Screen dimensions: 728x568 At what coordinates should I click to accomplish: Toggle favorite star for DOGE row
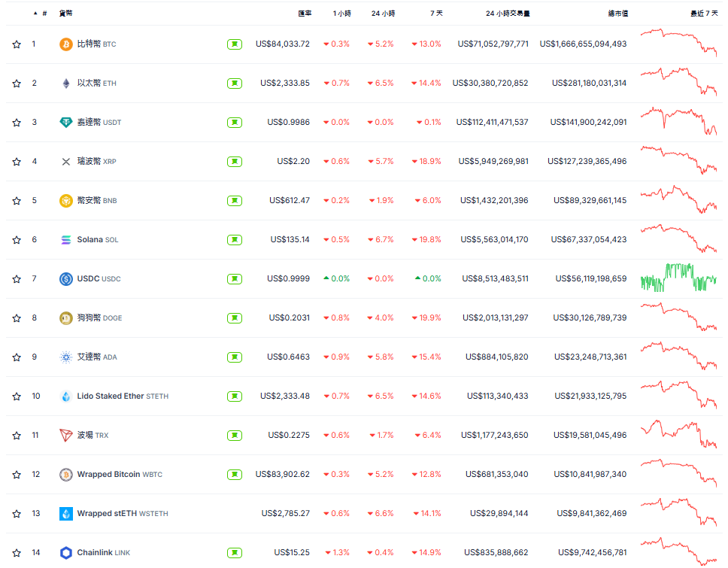point(17,318)
